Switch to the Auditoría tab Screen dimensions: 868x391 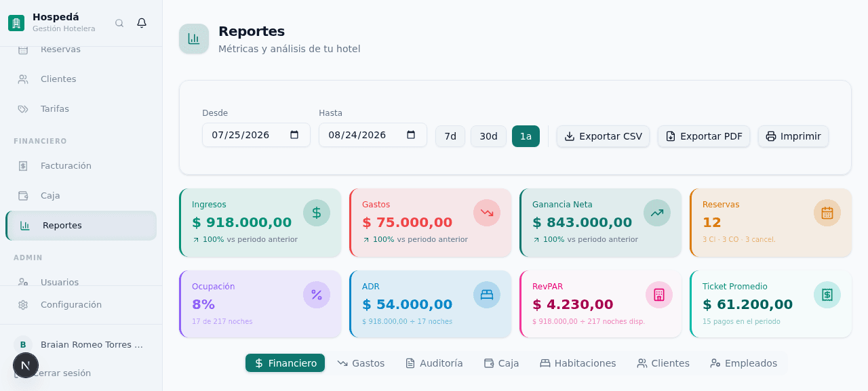pos(434,363)
